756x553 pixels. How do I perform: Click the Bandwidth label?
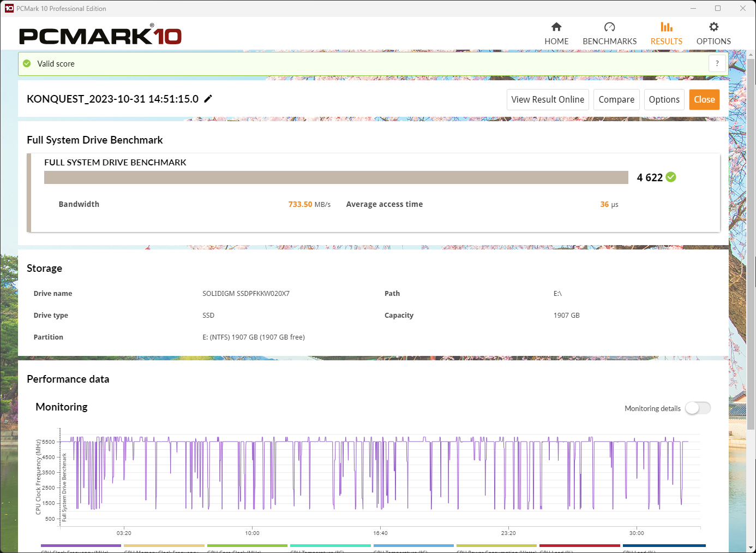(x=79, y=204)
